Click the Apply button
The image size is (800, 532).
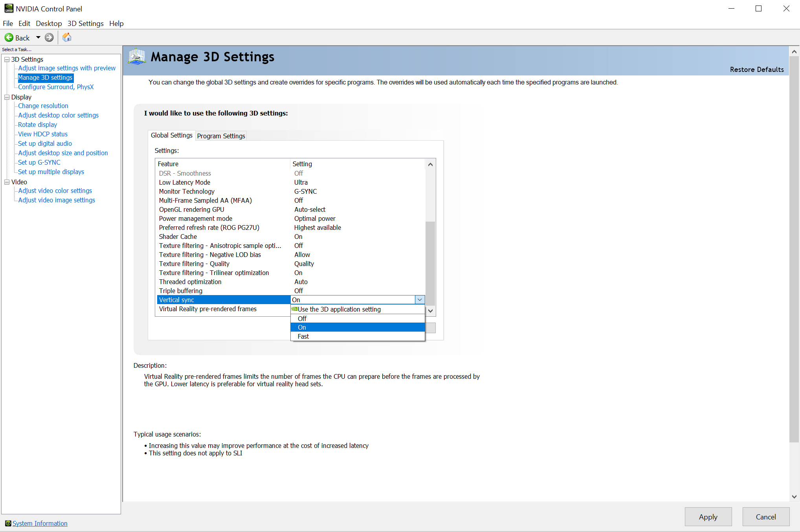(x=708, y=517)
